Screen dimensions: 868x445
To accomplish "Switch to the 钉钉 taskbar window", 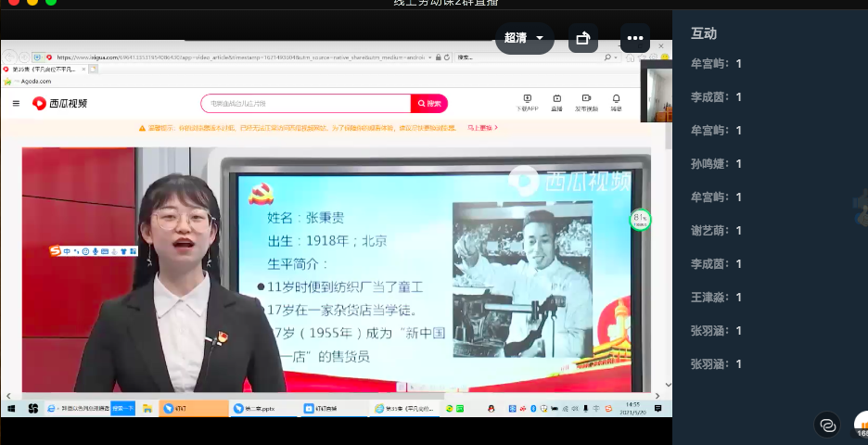I will (194, 409).
